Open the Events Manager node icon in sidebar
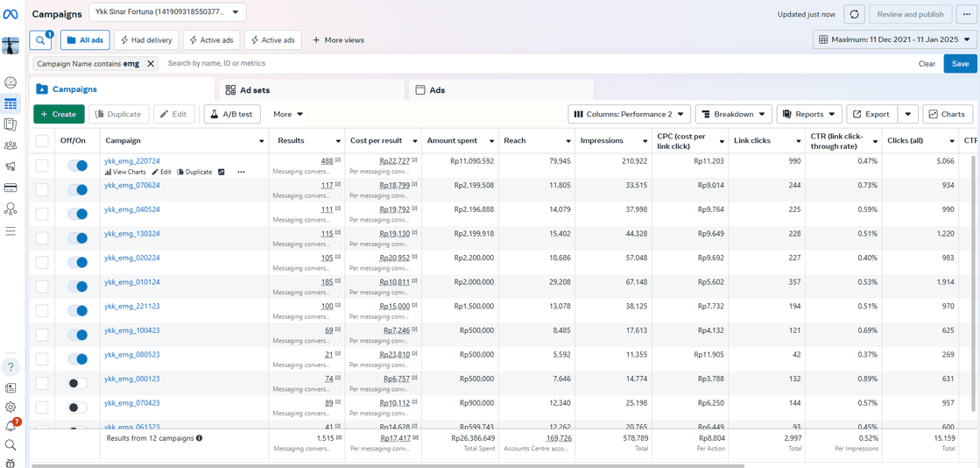This screenshot has width=980, height=468. [10, 209]
